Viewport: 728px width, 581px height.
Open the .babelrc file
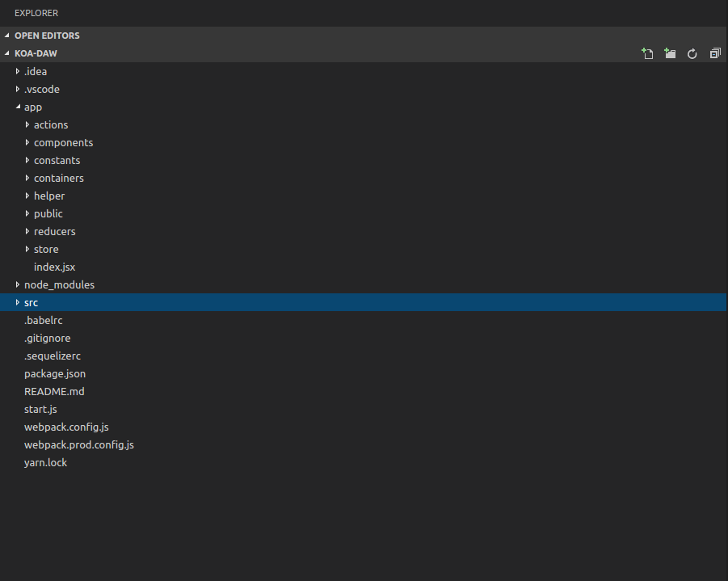[x=43, y=321]
